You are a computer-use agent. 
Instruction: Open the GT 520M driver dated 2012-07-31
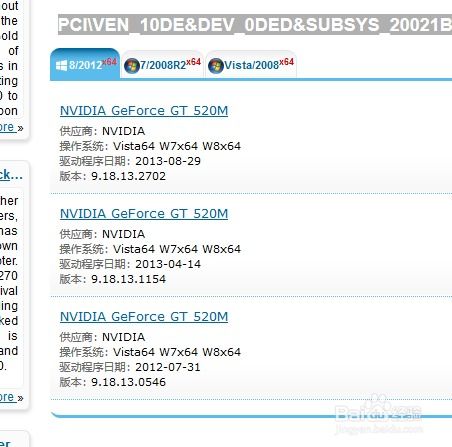(144, 317)
